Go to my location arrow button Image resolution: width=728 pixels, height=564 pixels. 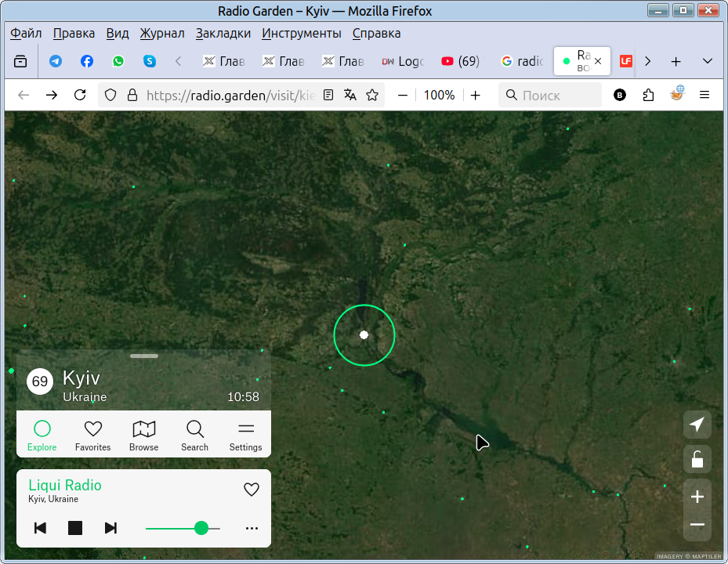[697, 425]
